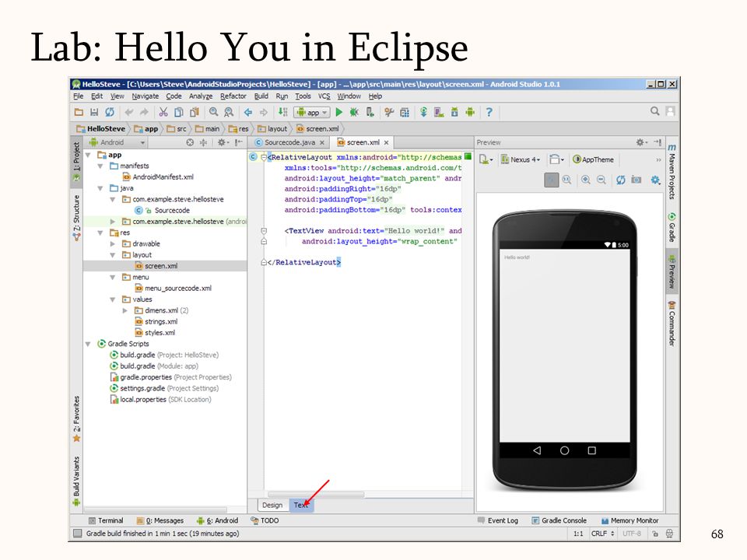The image size is (747, 560).
Task: Open the Navigate menu
Action: (146, 96)
